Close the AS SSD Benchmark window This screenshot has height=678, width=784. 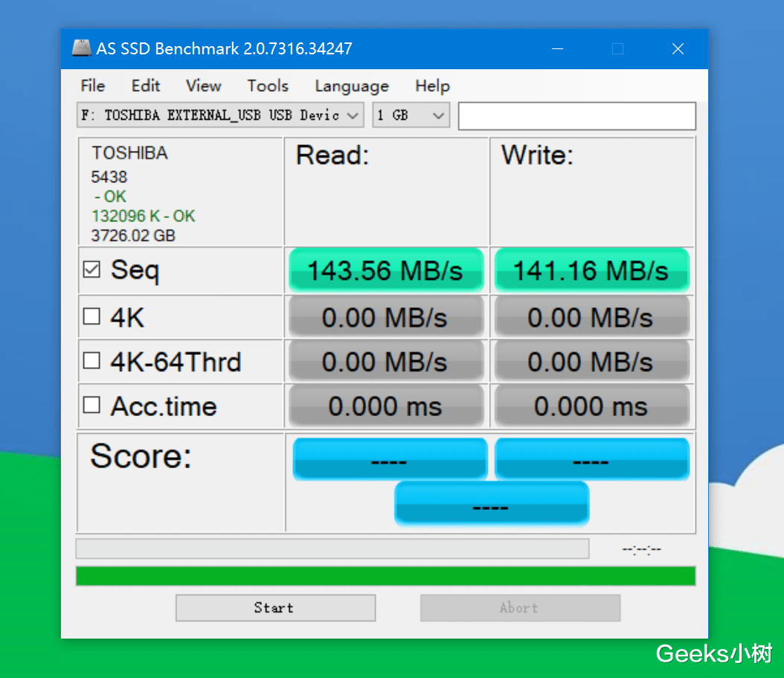point(678,48)
